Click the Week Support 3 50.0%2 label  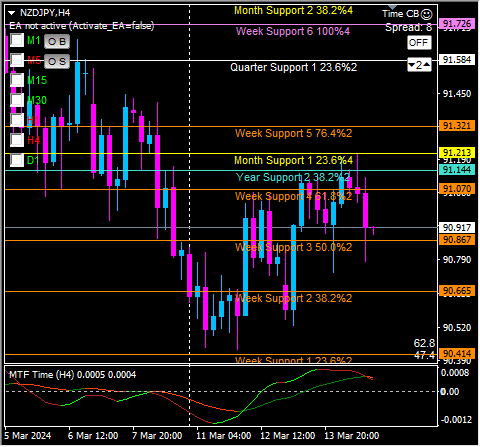click(293, 247)
